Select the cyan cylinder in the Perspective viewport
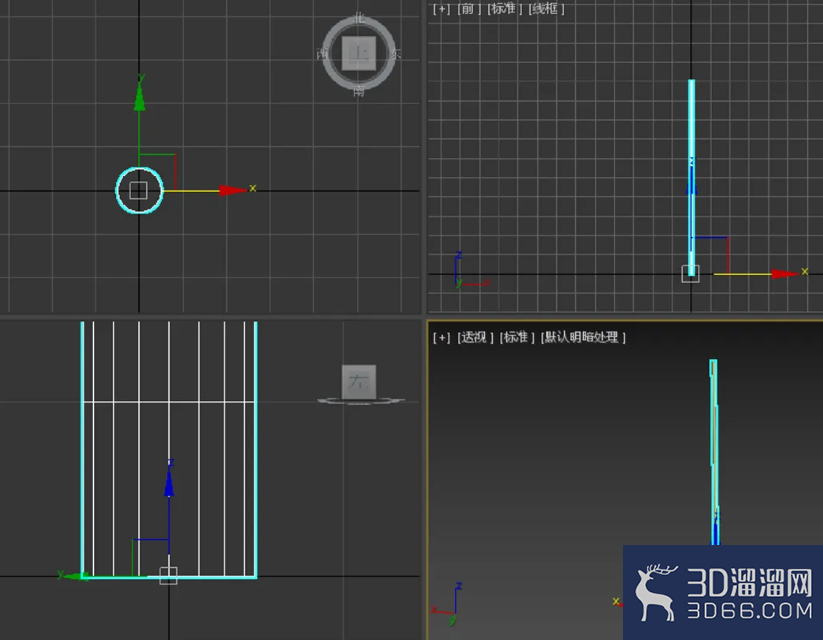The width and height of the screenshot is (823, 640). pos(714,452)
